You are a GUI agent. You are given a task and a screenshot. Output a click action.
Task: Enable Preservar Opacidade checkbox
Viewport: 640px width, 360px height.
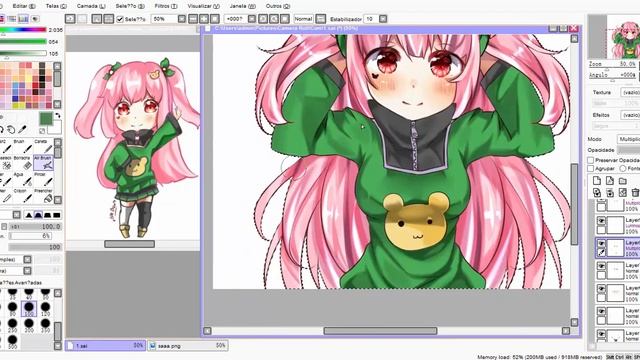[x=591, y=160]
